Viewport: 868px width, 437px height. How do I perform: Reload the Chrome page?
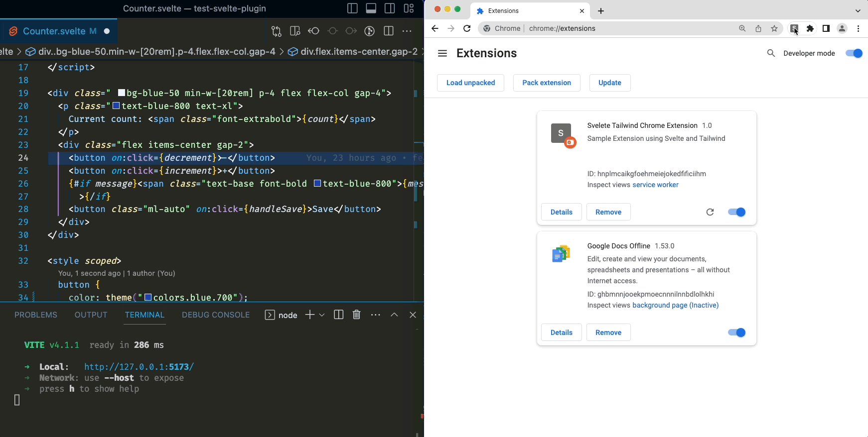(x=467, y=29)
